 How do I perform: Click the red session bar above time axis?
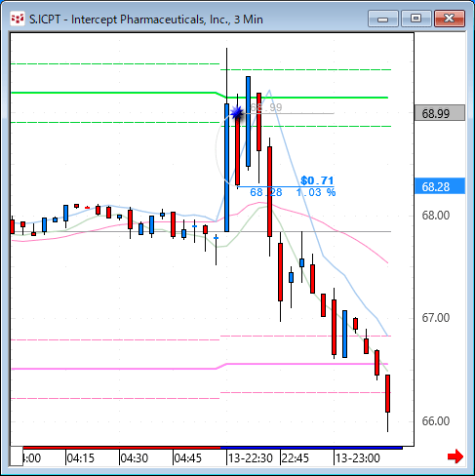point(122,448)
